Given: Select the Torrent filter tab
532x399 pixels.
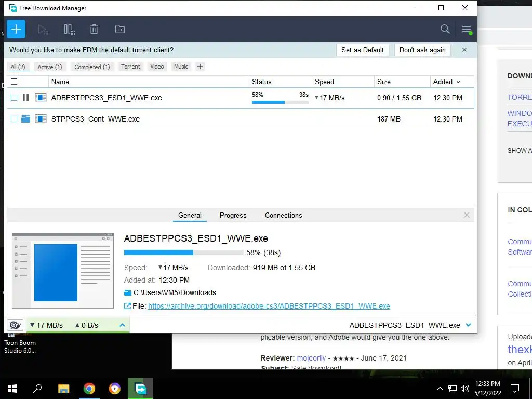Looking at the screenshot, I should point(130,66).
